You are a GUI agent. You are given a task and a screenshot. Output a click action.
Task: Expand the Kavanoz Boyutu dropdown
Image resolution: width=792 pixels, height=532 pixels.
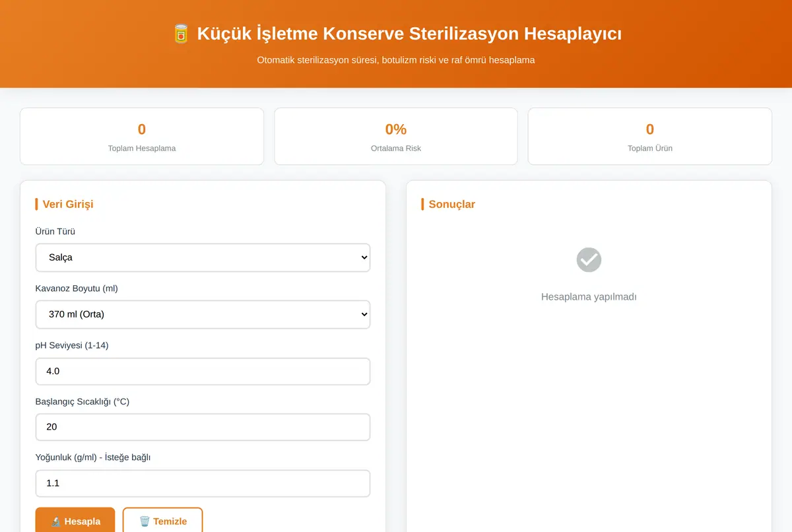[x=203, y=314]
